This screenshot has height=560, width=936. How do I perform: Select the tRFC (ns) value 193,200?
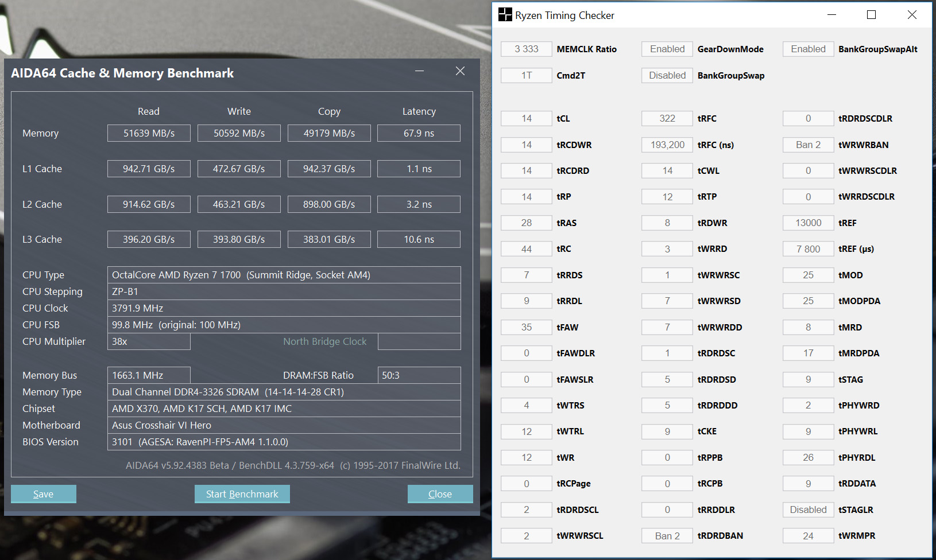click(667, 145)
